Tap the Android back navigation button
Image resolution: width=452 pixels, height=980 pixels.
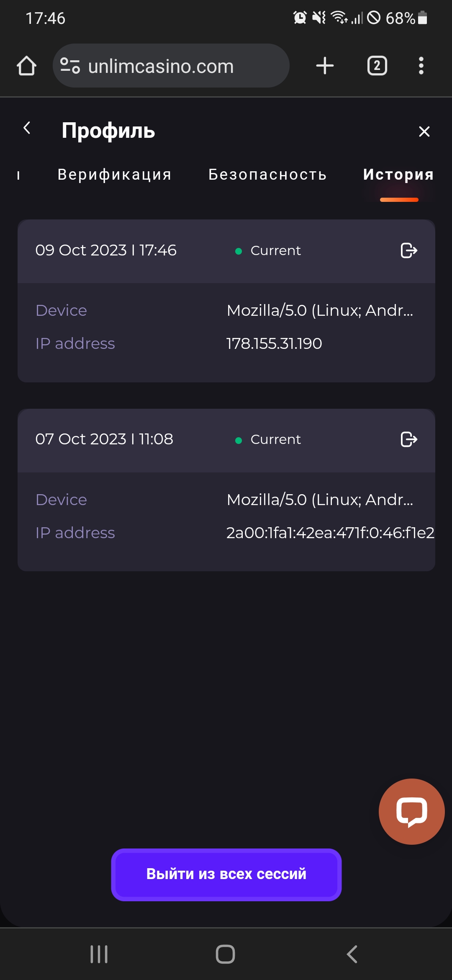click(x=352, y=954)
